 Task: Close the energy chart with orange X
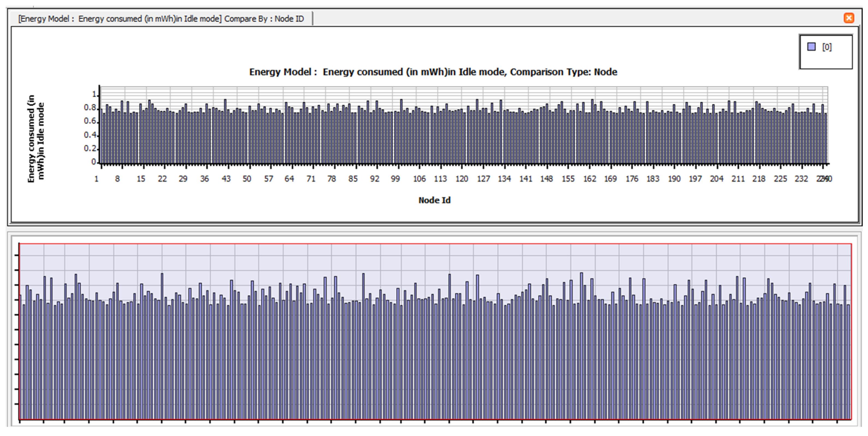click(x=849, y=18)
